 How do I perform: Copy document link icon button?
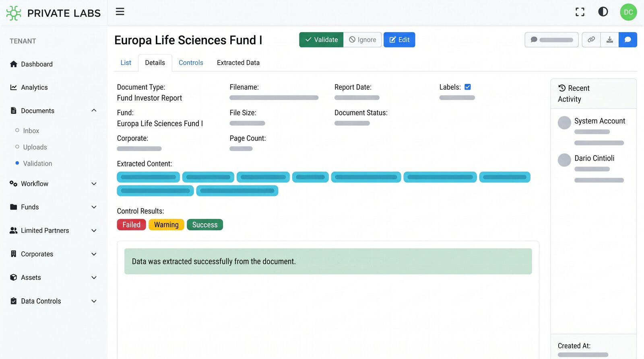click(x=591, y=40)
